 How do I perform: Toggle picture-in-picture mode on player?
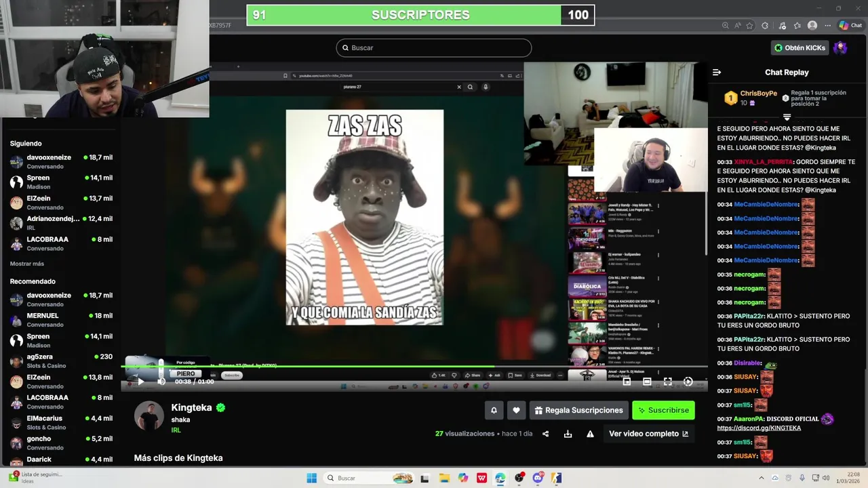[627, 382]
